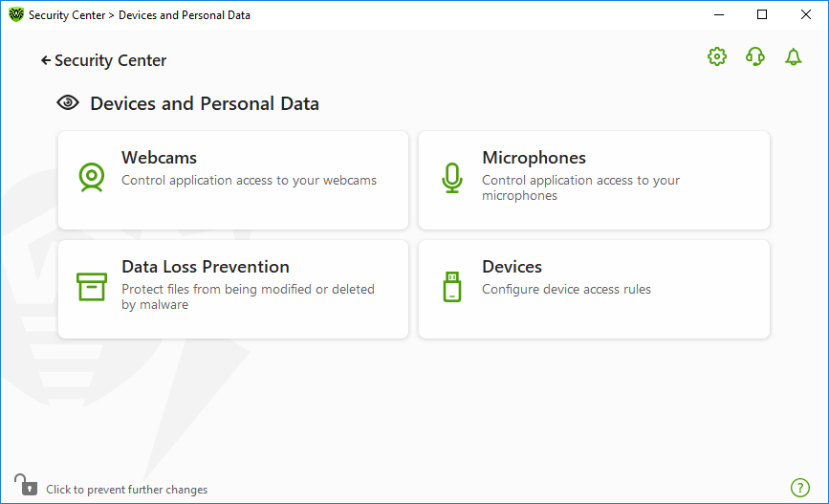Go back using the Security Center arrow
This screenshot has width=829, height=504.
46,61
